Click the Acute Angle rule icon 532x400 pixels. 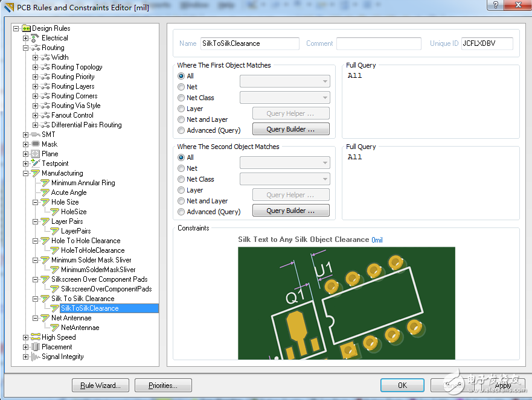[x=45, y=192]
